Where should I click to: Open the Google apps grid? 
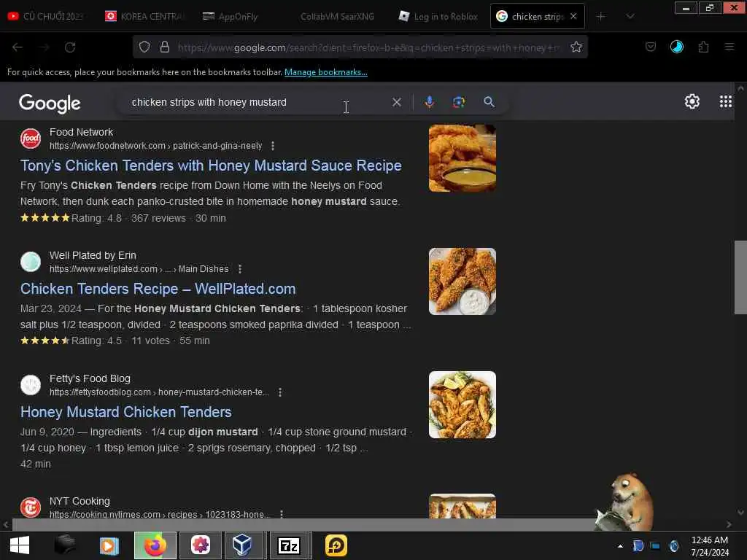click(726, 101)
